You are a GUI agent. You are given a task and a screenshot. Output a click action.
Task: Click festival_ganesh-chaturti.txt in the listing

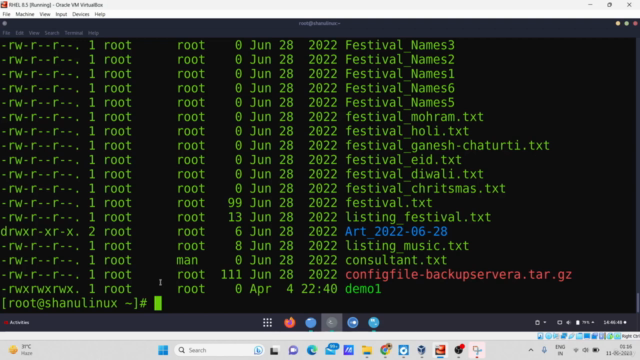447,146
